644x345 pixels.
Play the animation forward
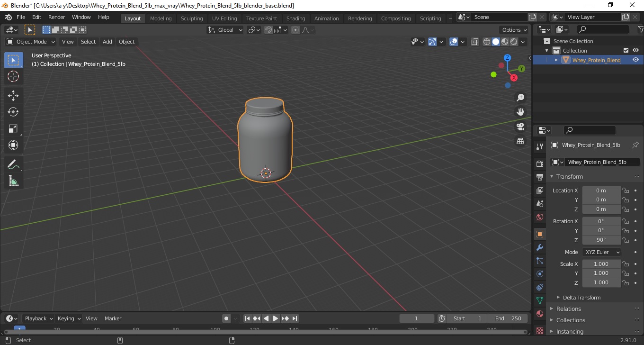pyautogui.click(x=276, y=318)
